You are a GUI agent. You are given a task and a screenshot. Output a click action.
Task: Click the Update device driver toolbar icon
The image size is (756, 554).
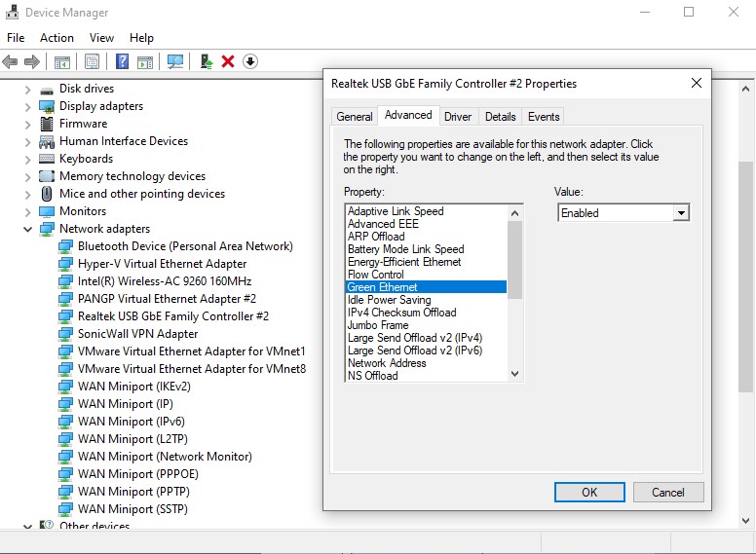pyautogui.click(x=207, y=61)
